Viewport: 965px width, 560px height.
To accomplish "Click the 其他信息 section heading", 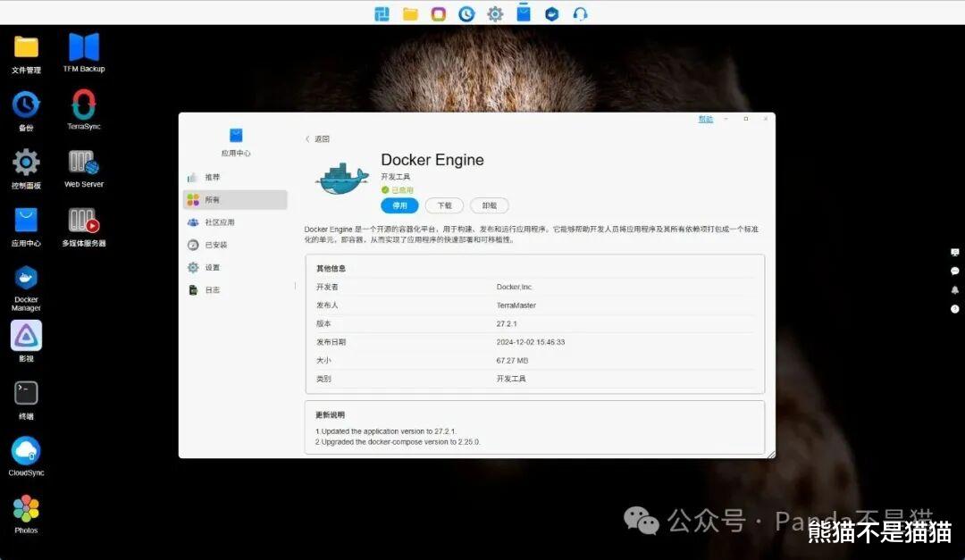I will click(331, 268).
